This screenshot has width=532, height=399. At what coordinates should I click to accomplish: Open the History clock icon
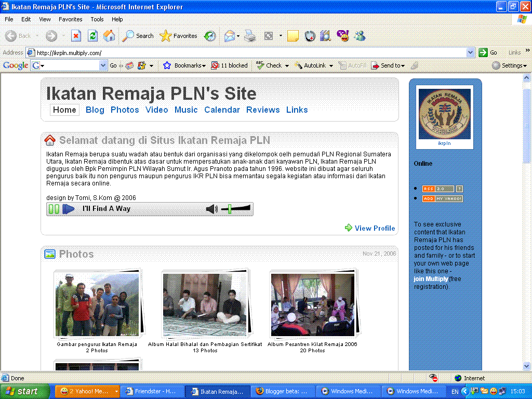pos(210,36)
